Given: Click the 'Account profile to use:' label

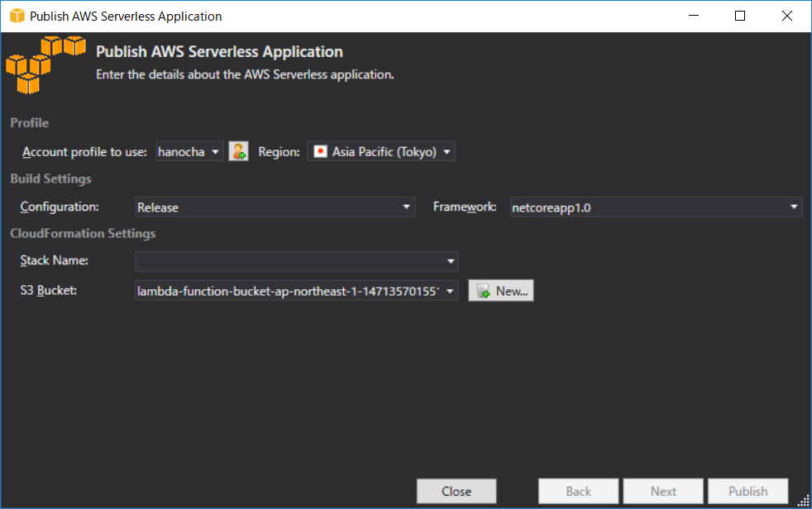Looking at the screenshot, I should pos(84,152).
